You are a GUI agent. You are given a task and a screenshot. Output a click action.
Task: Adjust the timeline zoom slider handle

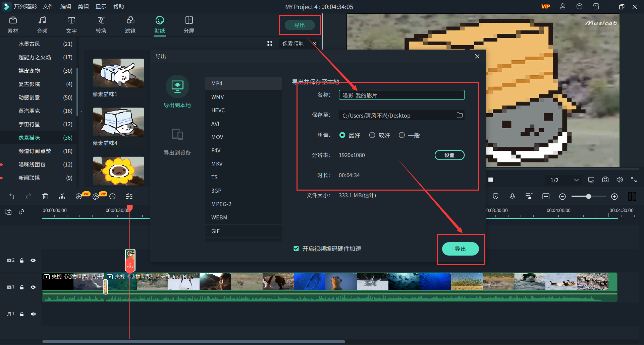pyautogui.click(x=588, y=197)
